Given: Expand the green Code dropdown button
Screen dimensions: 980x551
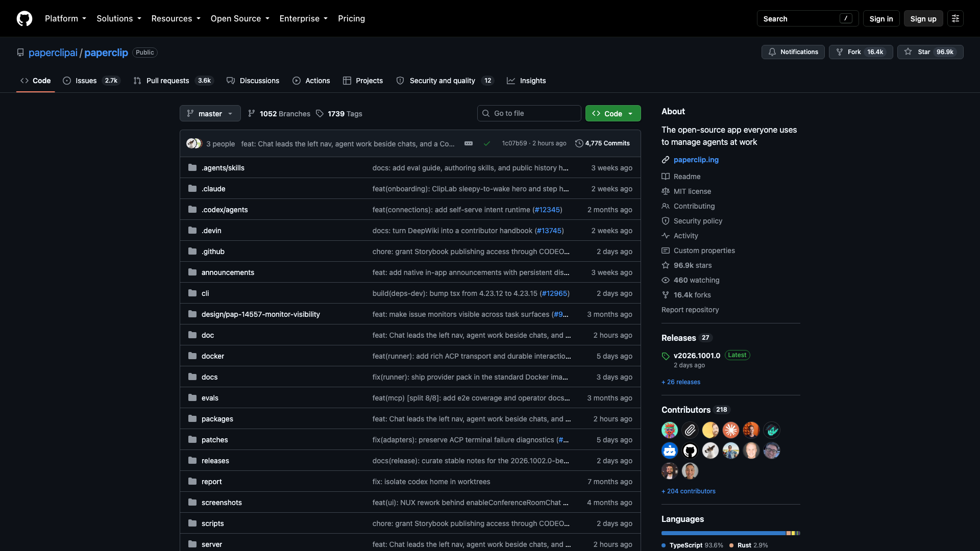Looking at the screenshot, I should (613, 113).
